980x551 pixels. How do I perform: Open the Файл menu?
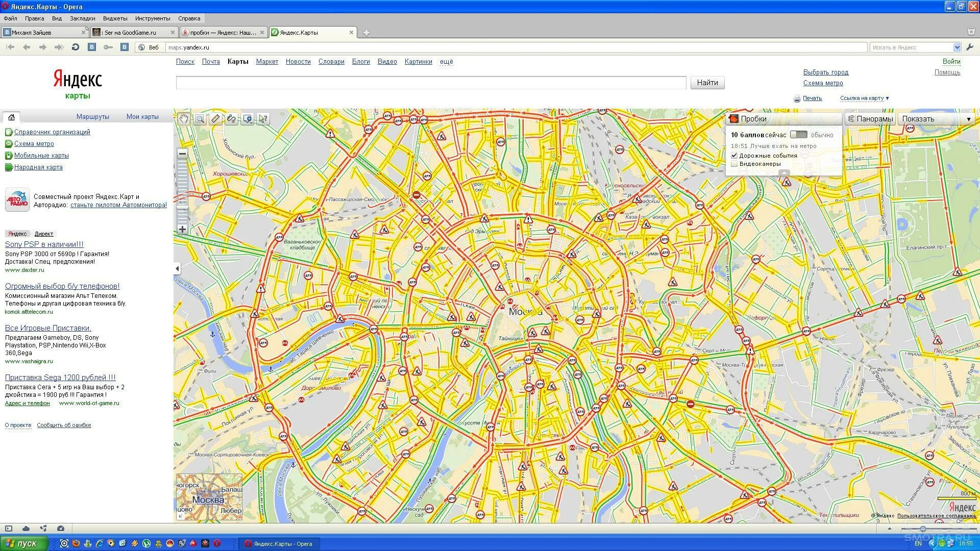tap(10, 18)
